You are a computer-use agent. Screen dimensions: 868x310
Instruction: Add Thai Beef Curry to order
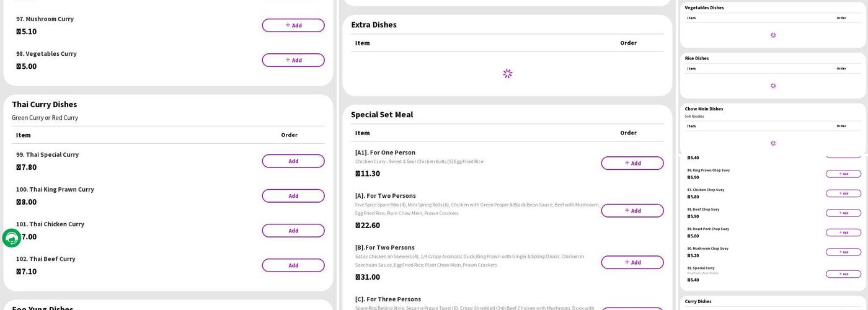tap(293, 265)
